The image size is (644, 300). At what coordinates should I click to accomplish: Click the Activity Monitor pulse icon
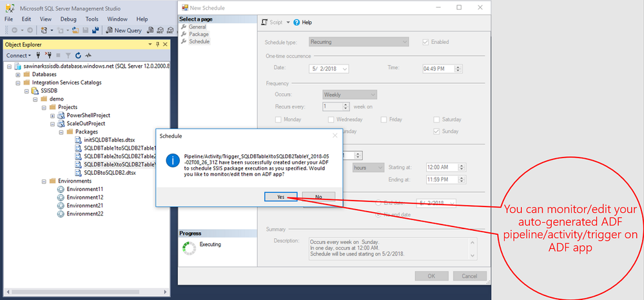[88, 55]
